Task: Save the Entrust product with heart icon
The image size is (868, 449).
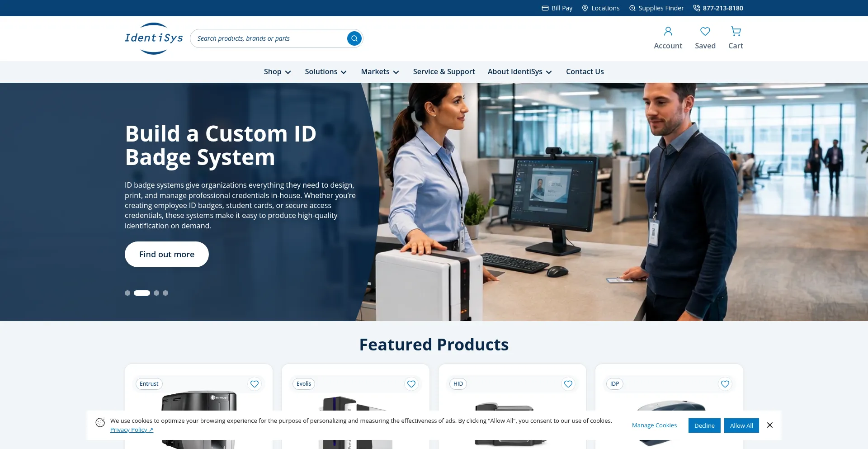Action: click(255, 384)
